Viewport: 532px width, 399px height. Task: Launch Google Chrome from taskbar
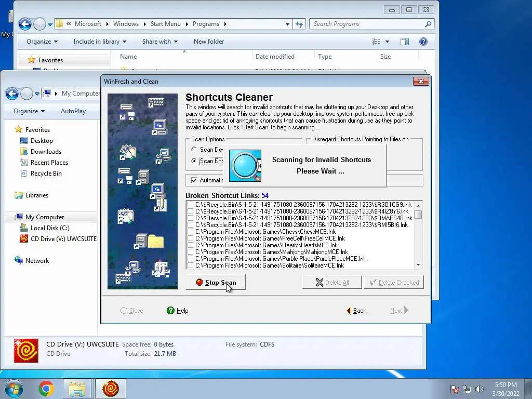pos(46,389)
